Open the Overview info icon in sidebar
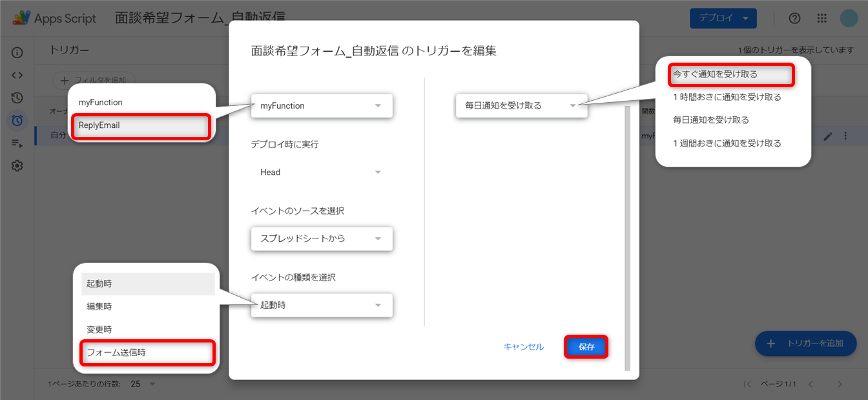Image resolution: width=868 pixels, height=400 pixels. [x=17, y=52]
